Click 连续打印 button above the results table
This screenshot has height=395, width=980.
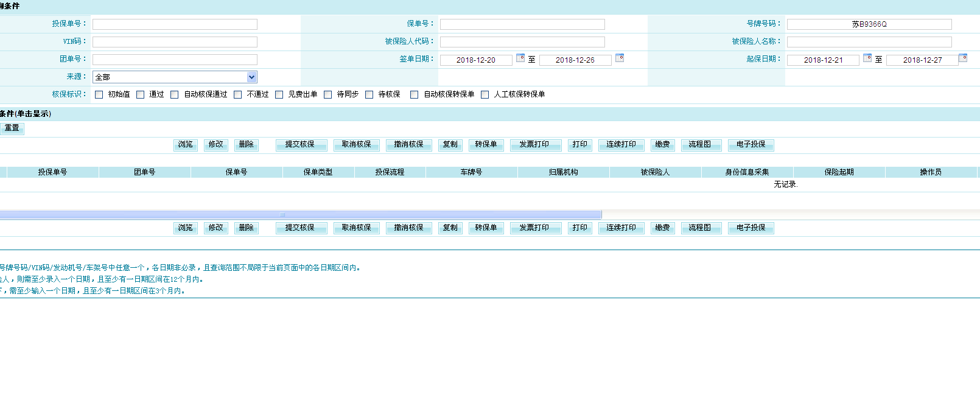coord(621,145)
